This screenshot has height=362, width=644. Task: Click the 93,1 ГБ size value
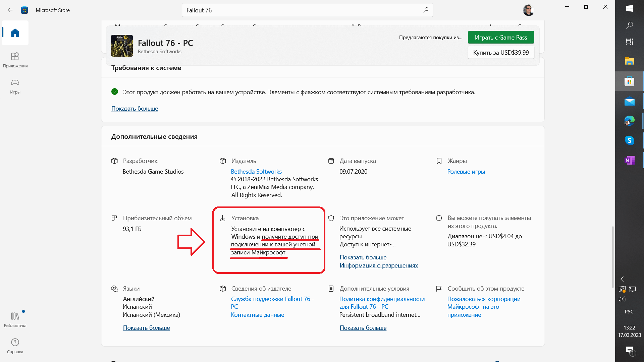pos(132,229)
